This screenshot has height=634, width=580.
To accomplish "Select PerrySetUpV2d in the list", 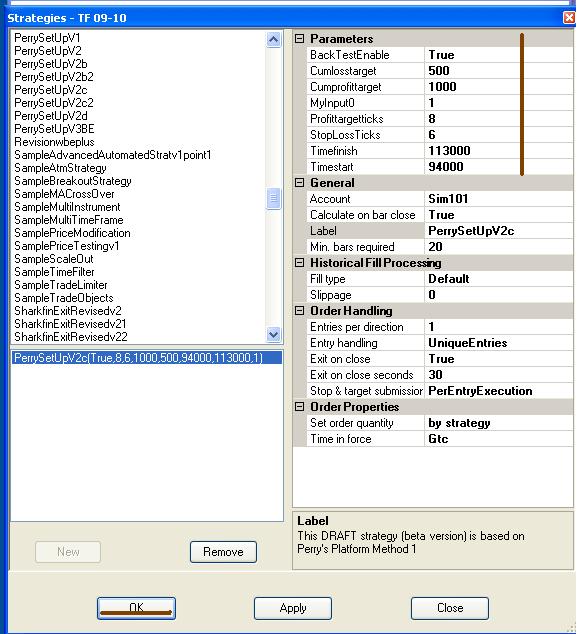I will click(x=51, y=116).
